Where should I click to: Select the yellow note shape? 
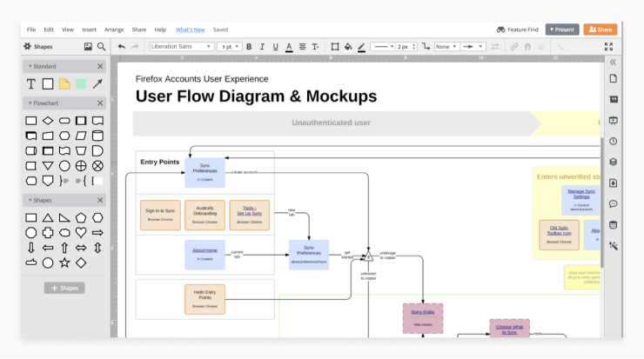[x=64, y=84]
